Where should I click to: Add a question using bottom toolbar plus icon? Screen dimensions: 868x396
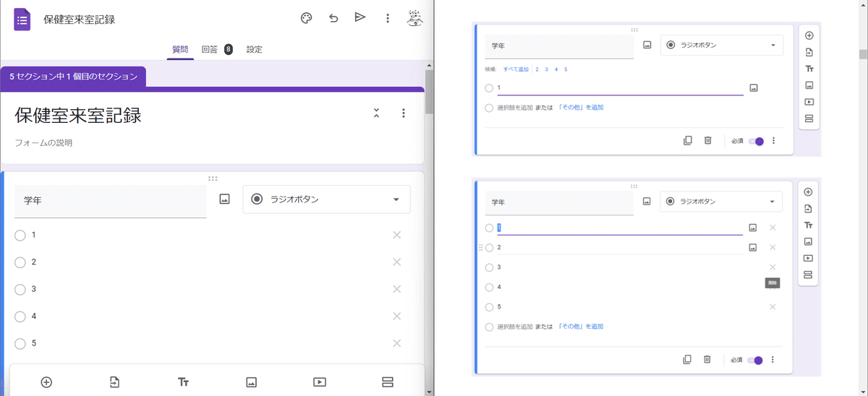46,382
